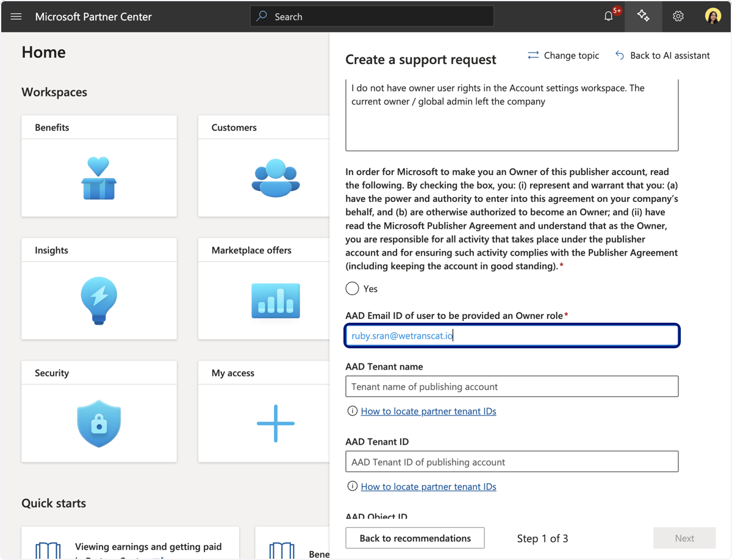Click the Benefits gift box icon
The image size is (732, 560).
pyautogui.click(x=99, y=178)
